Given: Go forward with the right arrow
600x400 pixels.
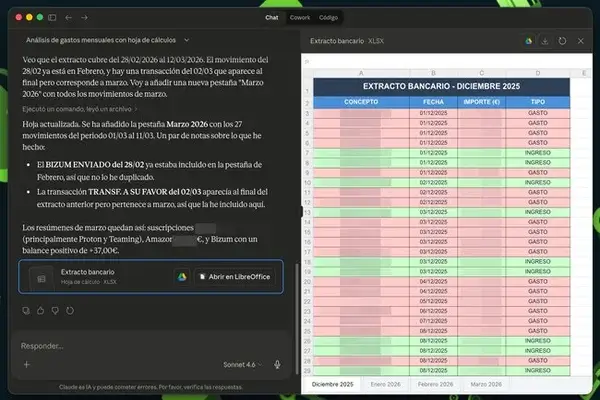Looking at the screenshot, I should [x=85, y=18].
